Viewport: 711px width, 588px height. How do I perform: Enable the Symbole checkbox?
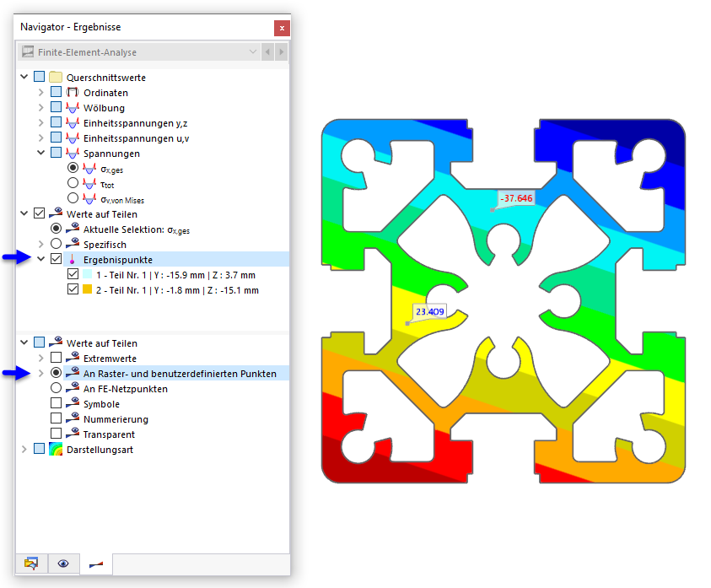point(56,403)
